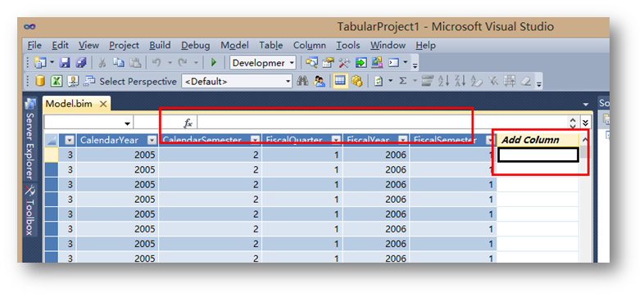Click the Analyze in Excel icon
Image resolution: width=644 pixels, height=297 pixels.
click(x=57, y=81)
